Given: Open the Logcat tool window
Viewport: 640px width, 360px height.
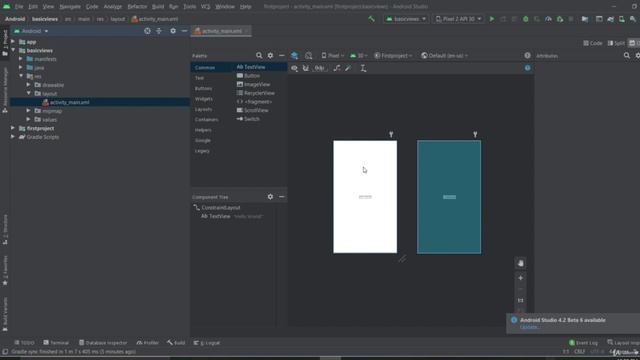Looking at the screenshot, I should (x=207, y=342).
